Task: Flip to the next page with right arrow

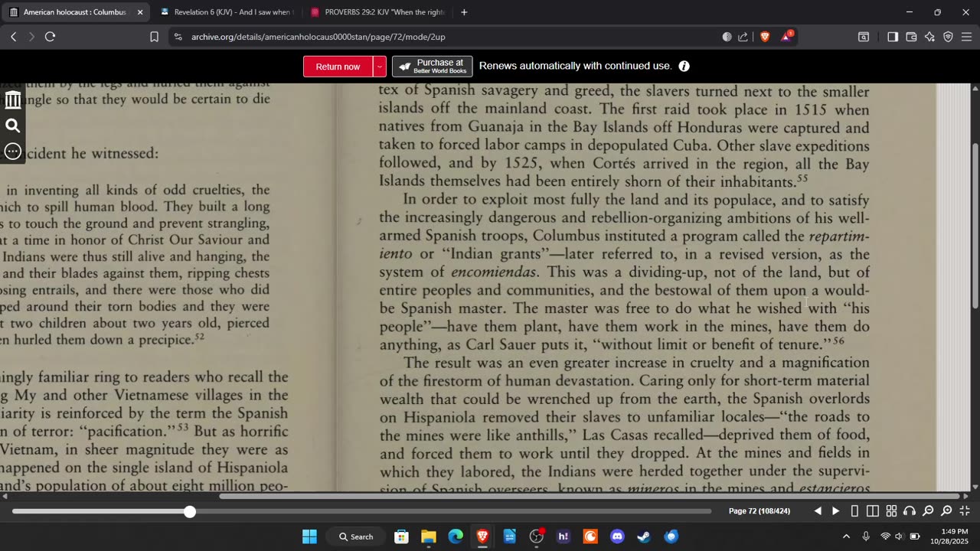Action: (836, 511)
